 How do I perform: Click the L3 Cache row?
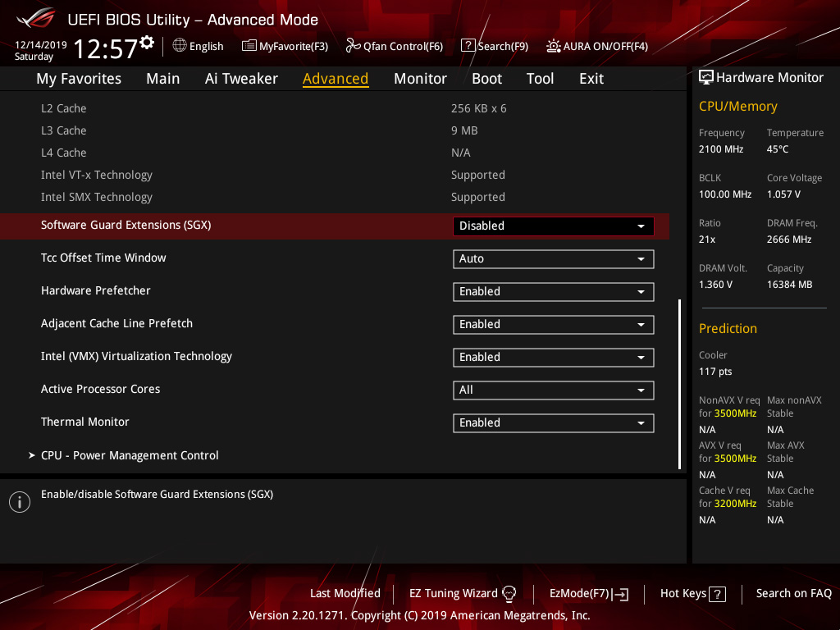335,130
